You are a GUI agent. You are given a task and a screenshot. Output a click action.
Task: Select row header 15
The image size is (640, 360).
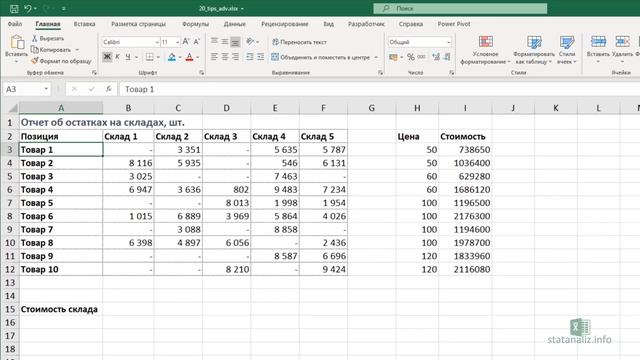(10, 309)
